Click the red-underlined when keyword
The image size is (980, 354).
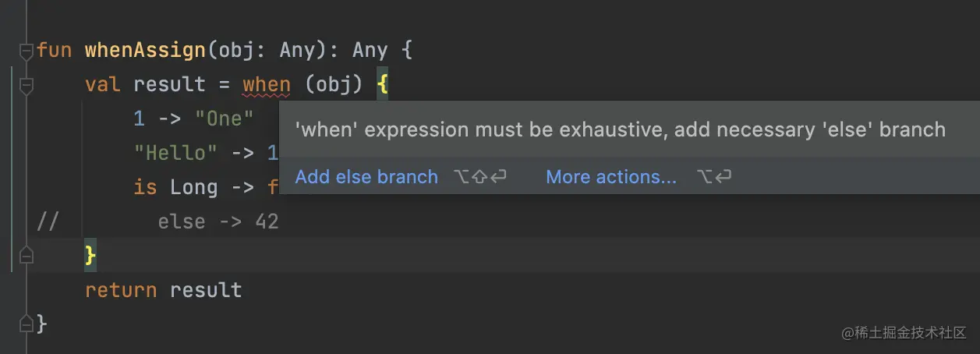(x=266, y=85)
